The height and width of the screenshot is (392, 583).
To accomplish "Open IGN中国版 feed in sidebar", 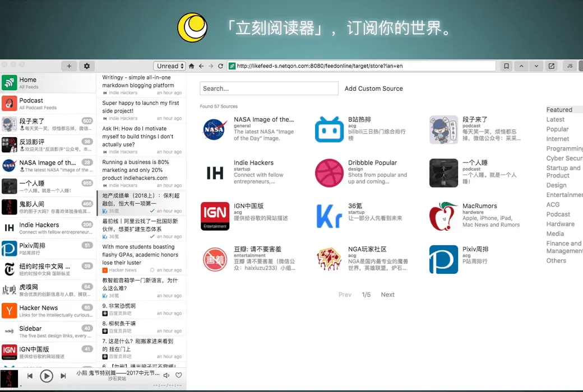I will click(x=48, y=352).
